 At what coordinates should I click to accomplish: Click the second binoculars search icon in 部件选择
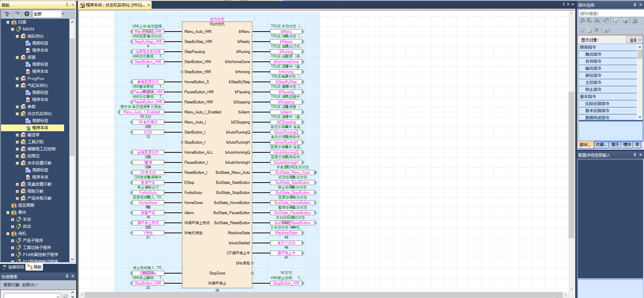(x=589, y=21)
